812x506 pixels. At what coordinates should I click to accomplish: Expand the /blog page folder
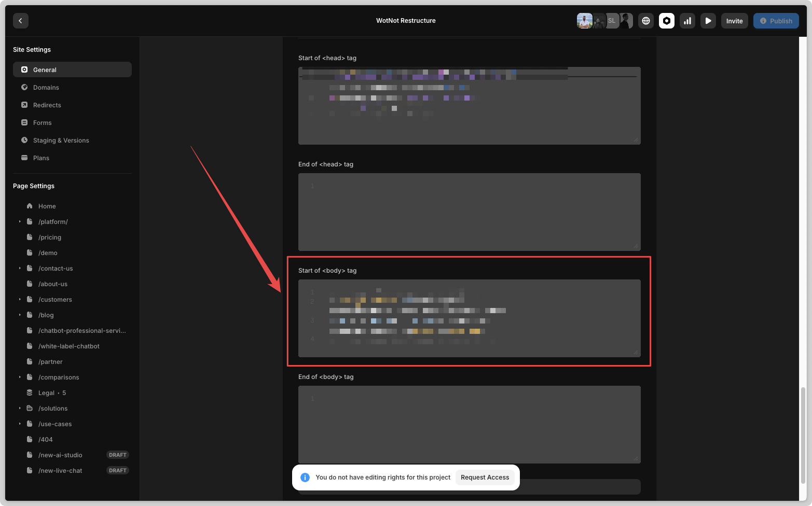click(x=20, y=315)
